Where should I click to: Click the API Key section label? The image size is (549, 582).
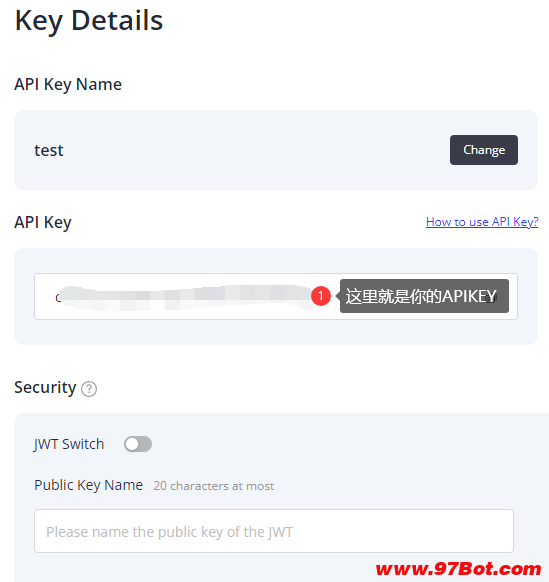point(43,223)
